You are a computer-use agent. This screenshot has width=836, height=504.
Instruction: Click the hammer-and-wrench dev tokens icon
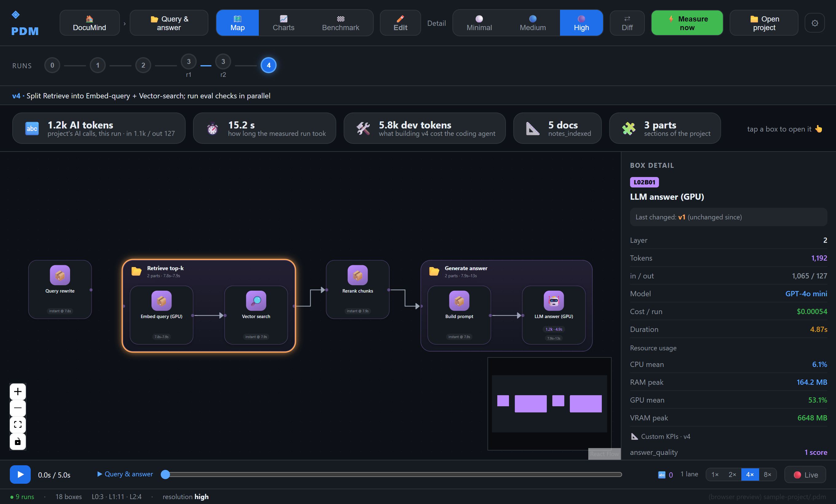pos(363,128)
